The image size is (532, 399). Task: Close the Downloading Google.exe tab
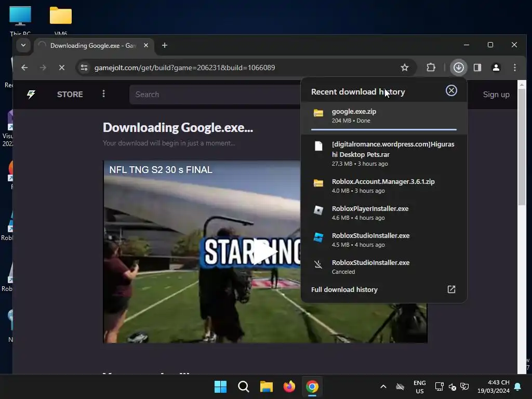(x=146, y=45)
